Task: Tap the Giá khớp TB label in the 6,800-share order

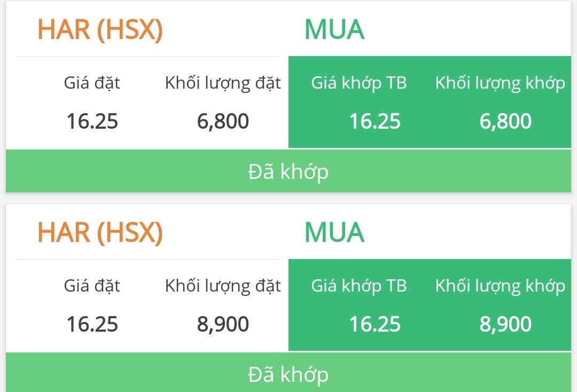Action: [x=359, y=83]
